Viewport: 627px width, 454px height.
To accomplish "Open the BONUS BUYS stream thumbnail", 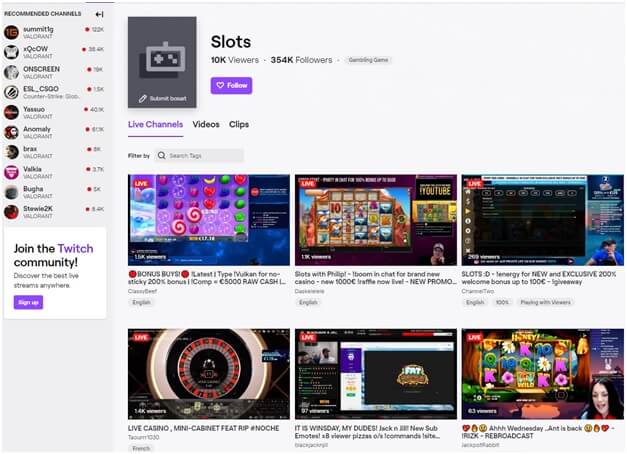I will 209,220.
